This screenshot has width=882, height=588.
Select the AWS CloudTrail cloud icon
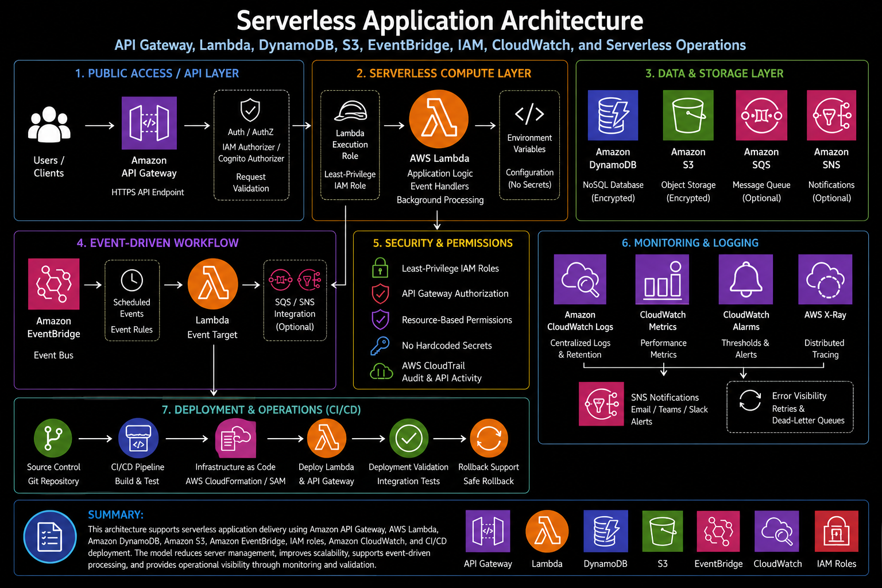pos(381,372)
